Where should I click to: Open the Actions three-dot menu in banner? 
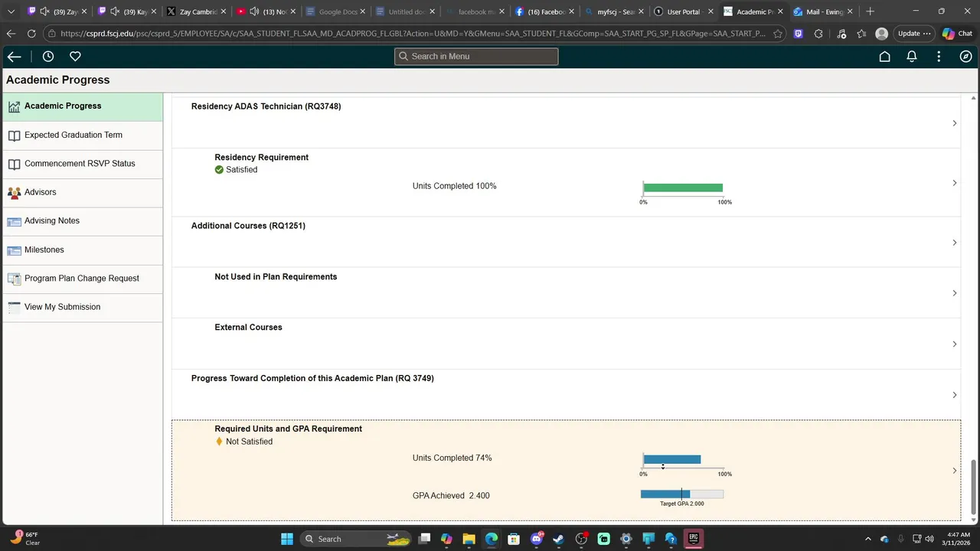click(x=939, y=57)
